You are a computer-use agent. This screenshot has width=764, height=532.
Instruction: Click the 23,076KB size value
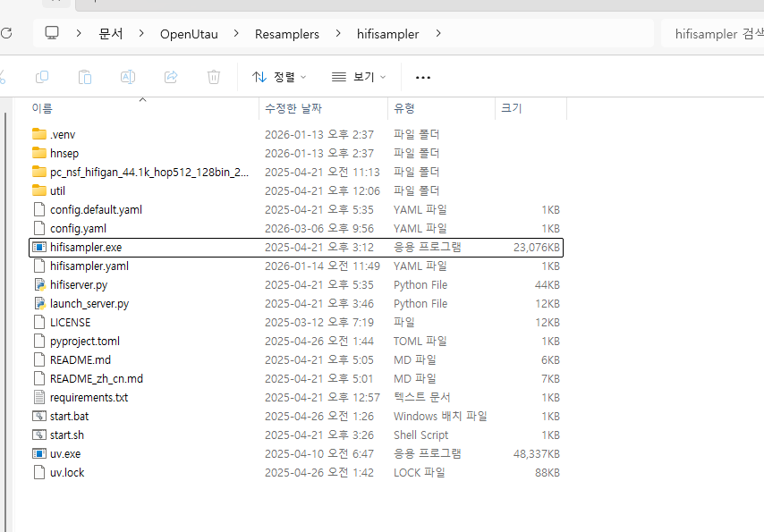point(537,247)
